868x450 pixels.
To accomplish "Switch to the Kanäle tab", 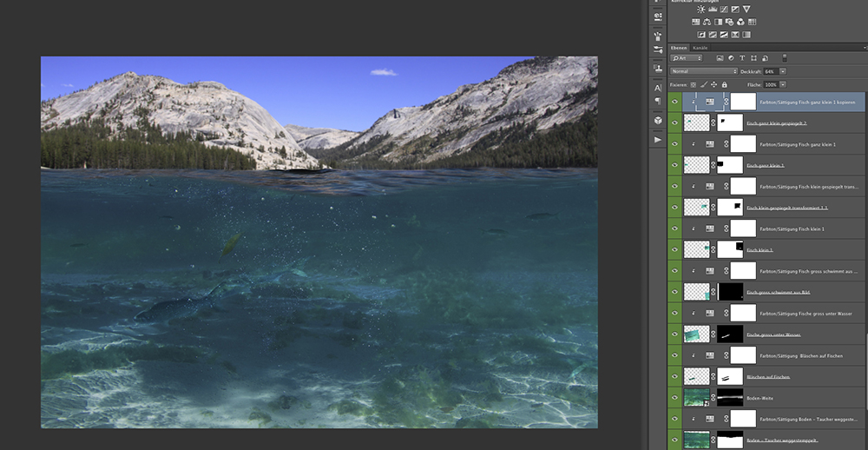I will tap(700, 47).
